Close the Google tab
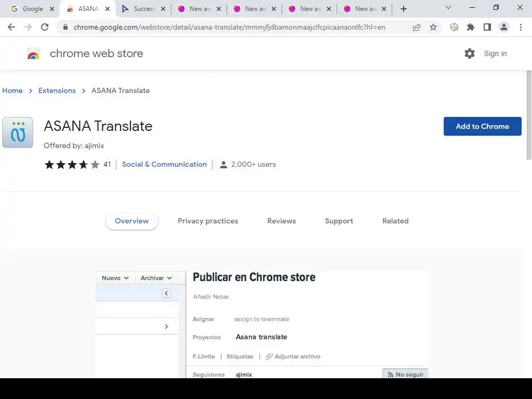Image resolution: width=532 pixels, height=399 pixels. 52,9
